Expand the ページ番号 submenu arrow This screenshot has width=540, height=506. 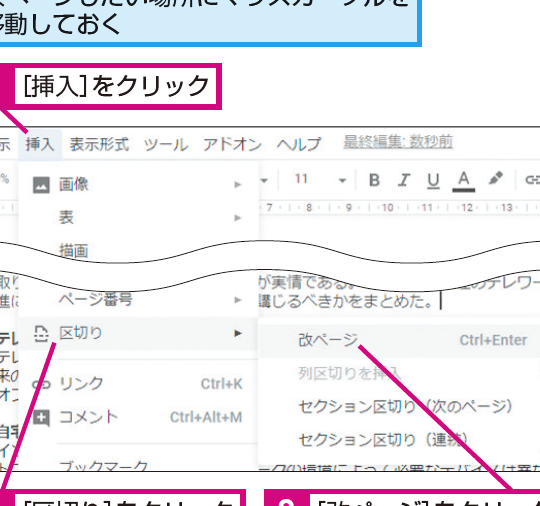238,300
